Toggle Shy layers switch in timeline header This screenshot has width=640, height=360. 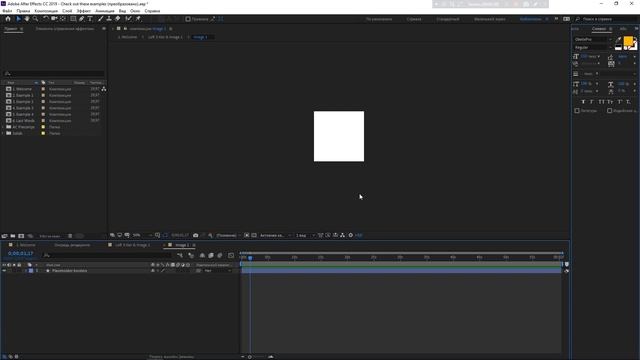click(x=202, y=255)
